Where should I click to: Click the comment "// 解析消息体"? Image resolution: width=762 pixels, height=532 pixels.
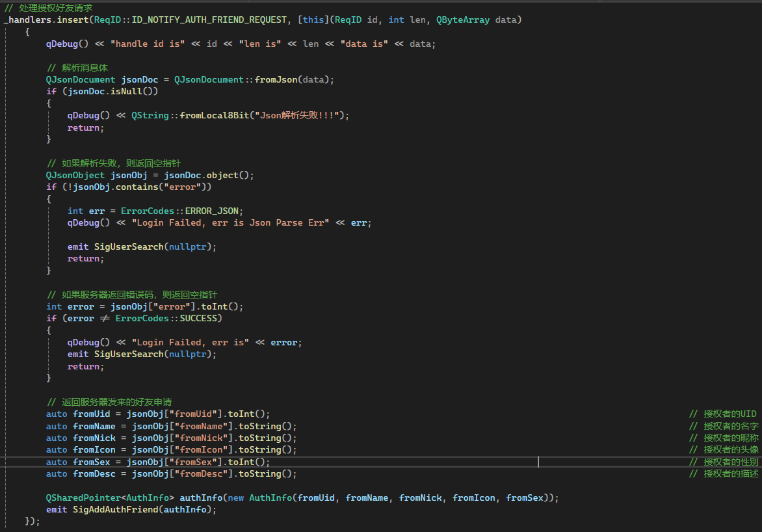coord(77,68)
